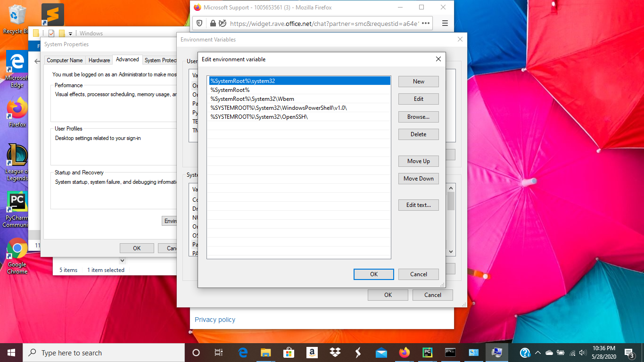Viewport: 644px width, 362px height.
Task: Open the OneDrive cloud tray icon
Action: point(549,352)
